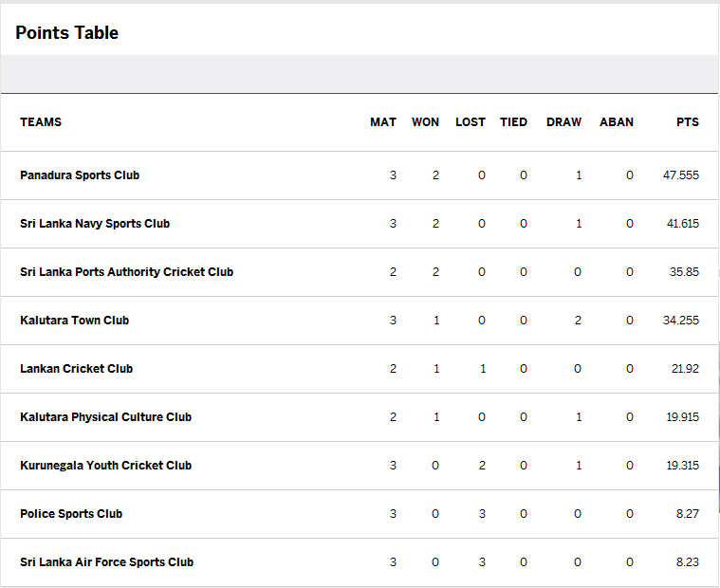The height and width of the screenshot is (588, 720).
Task: Open Police Sports Club team link
Action: pyautogui.click(x=71, y=514)
